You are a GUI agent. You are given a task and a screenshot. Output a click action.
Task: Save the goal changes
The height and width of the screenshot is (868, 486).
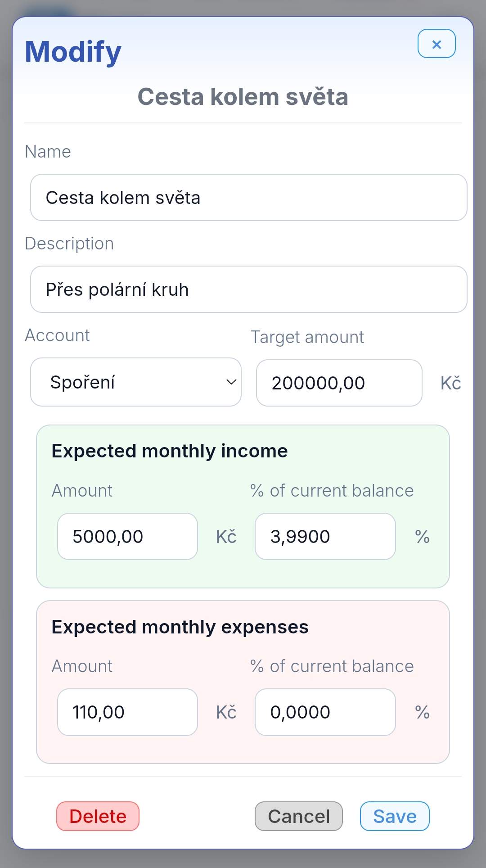coord(395,816)
